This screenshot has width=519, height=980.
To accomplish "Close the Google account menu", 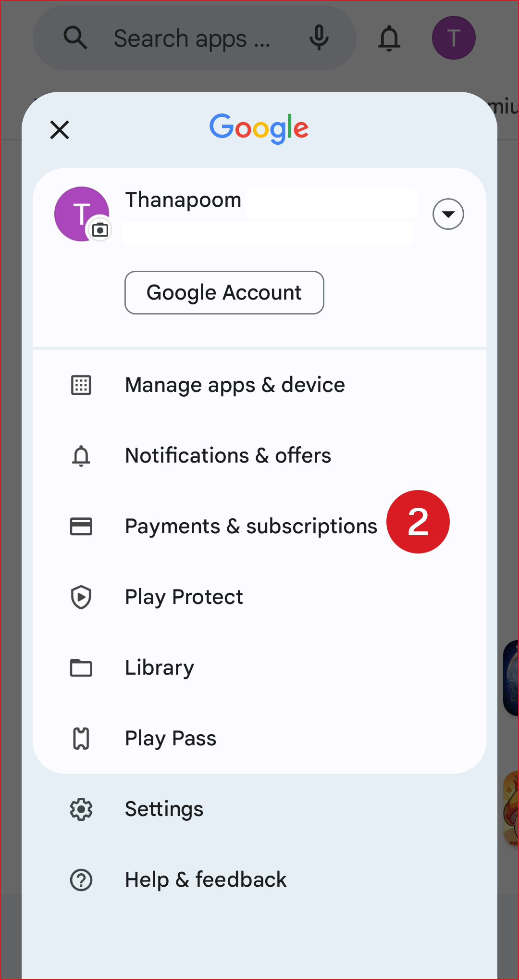I will 60,130.
